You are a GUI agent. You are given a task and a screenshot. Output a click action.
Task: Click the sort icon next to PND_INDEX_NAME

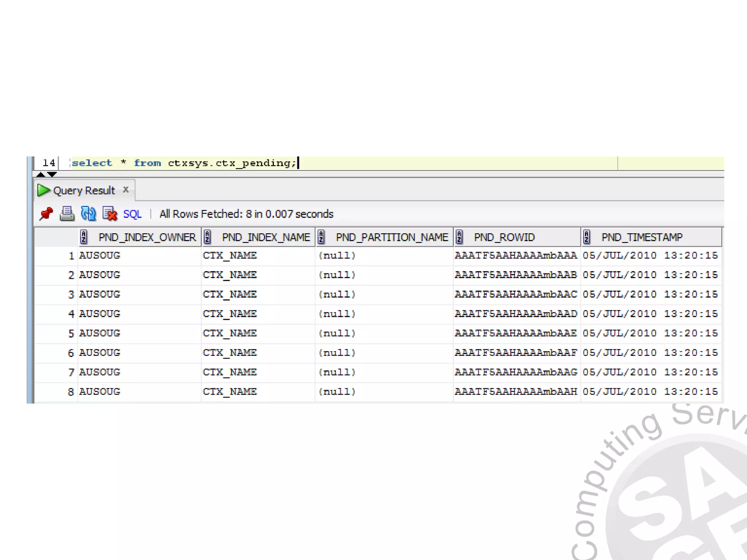pos(207,237)
